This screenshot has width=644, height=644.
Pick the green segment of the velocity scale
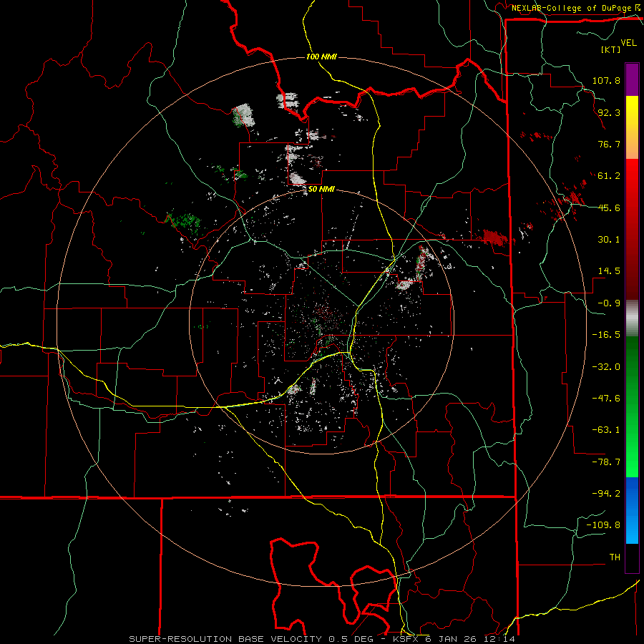(x=632, y=406)
